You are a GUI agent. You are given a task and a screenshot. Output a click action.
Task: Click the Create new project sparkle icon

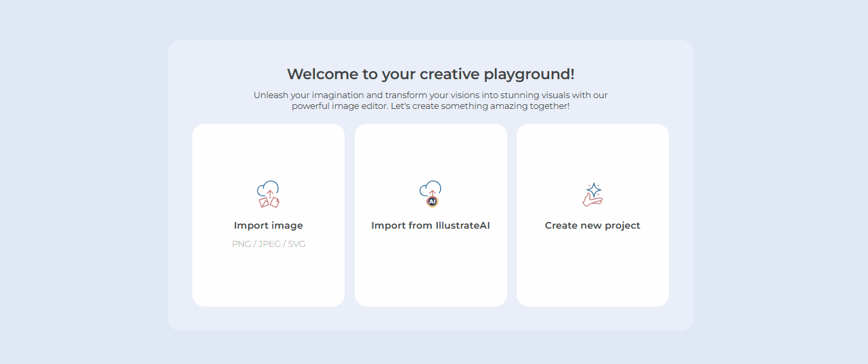pos(592,194)
